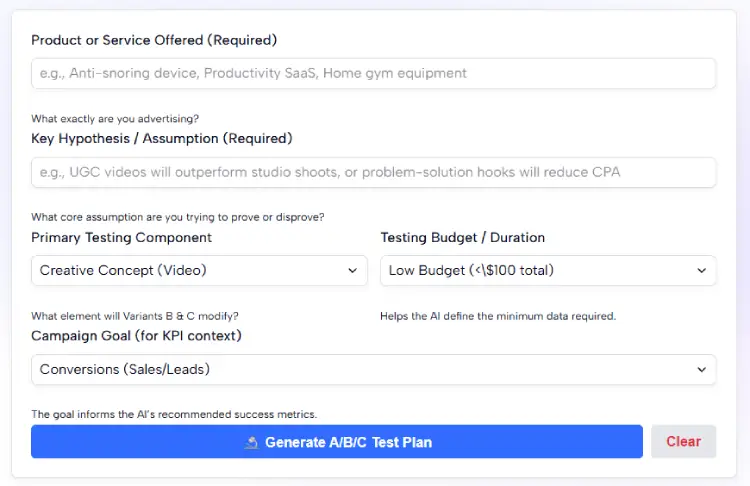750x486 pixels.
Task: Click the Primary Testing Component label
Action: 121,238
